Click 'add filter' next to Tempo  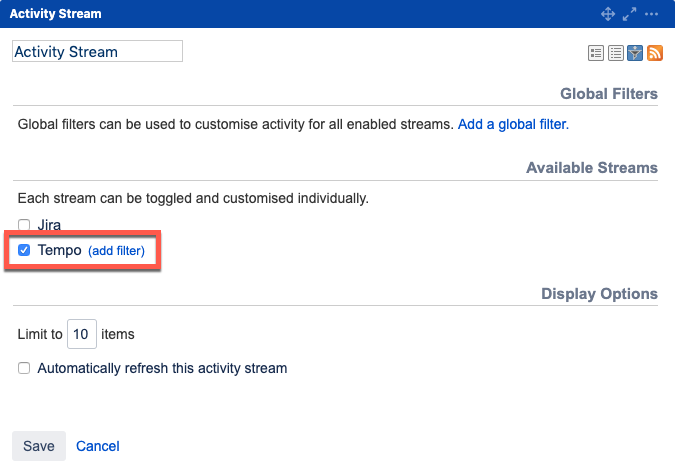pos(117,251)
